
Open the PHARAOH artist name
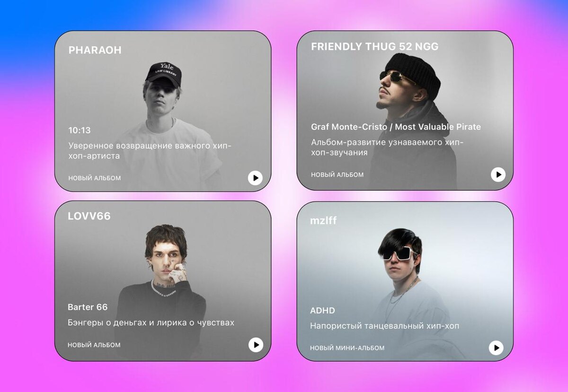click(95, 50)
